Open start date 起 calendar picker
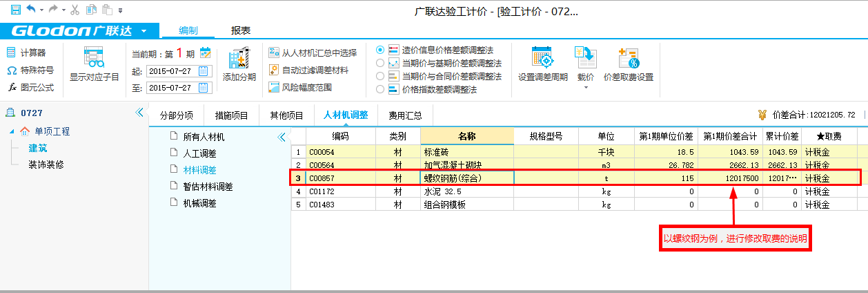 [x=204, y=70]
